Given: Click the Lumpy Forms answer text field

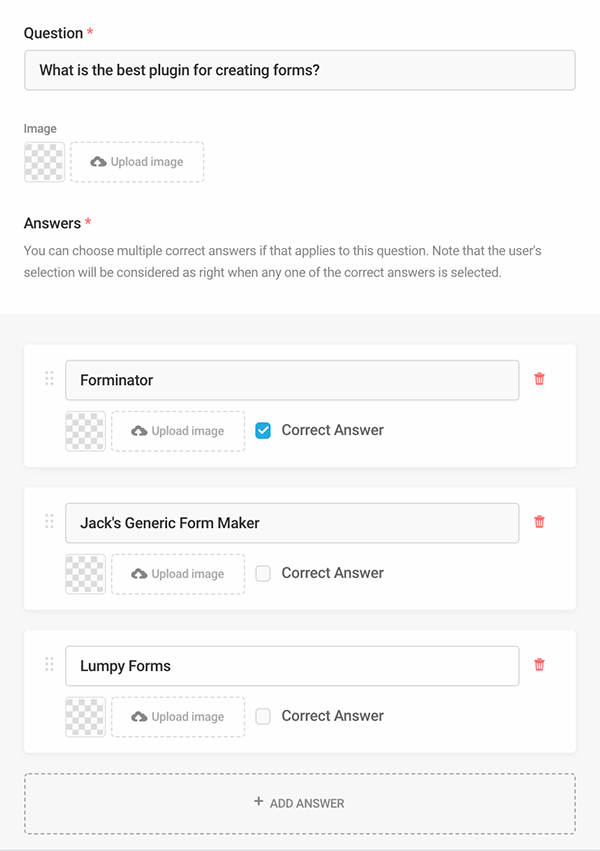Looking at the screenshot, I should (x=292, y=666).
